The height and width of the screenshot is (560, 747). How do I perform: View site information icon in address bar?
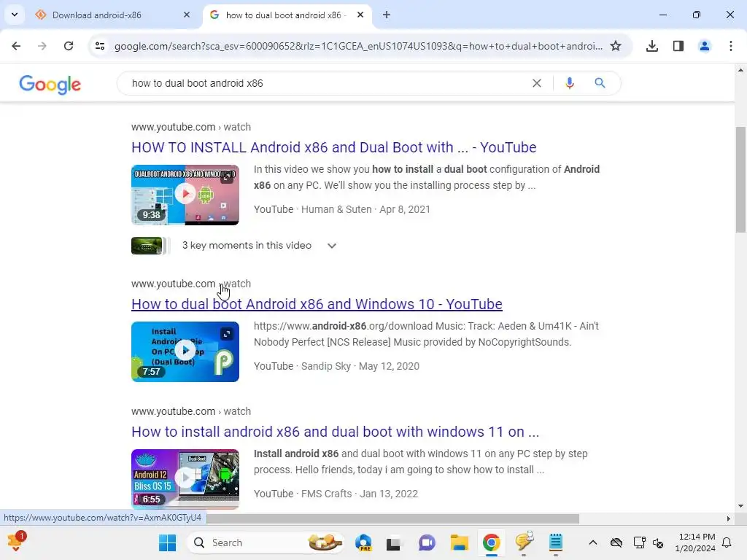100,46
